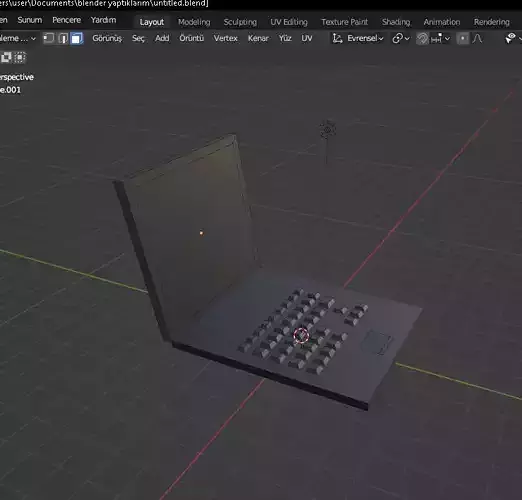Screen dimensions: 522x500
Task: Click the pivot point link icon
Action: 397,38
